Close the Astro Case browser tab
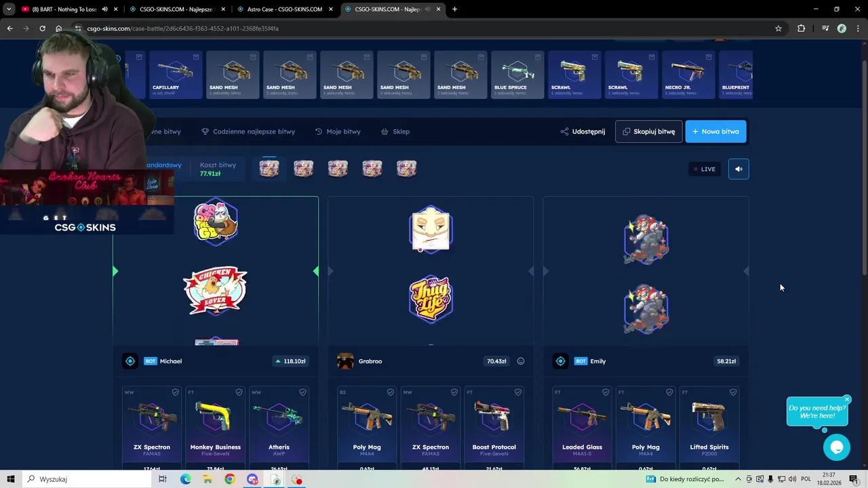The height and width of the screenshot is (488, 868). [x=330, y=9]
